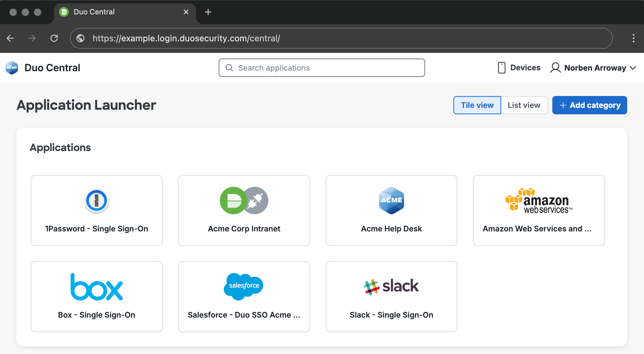This screenshot has width=644, height=354.
Task: Click the Add category button
Action: (x=589, y=105)
